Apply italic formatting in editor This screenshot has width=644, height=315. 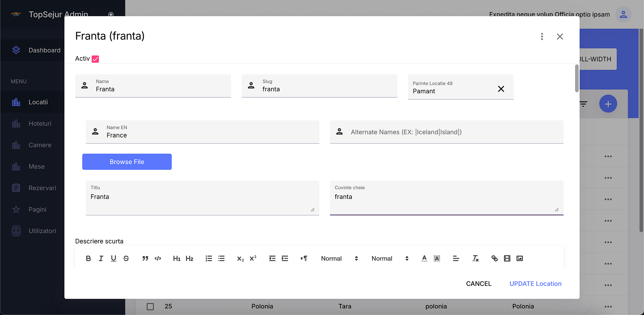(x=101, y=258)
